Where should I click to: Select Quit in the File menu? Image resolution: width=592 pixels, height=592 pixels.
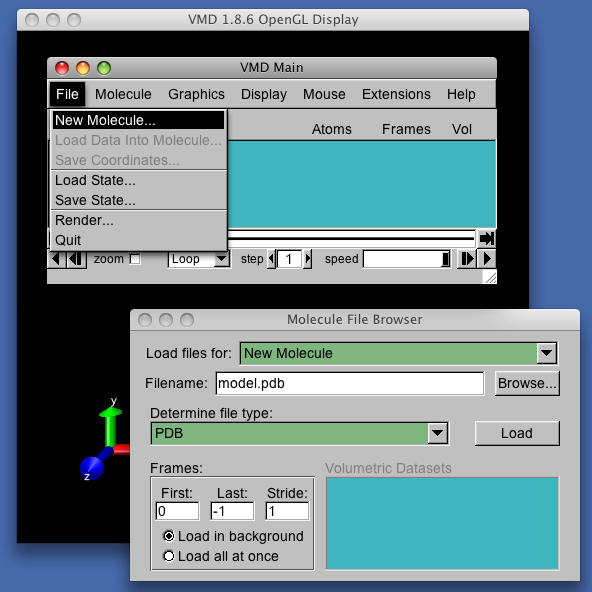(139, 240)
